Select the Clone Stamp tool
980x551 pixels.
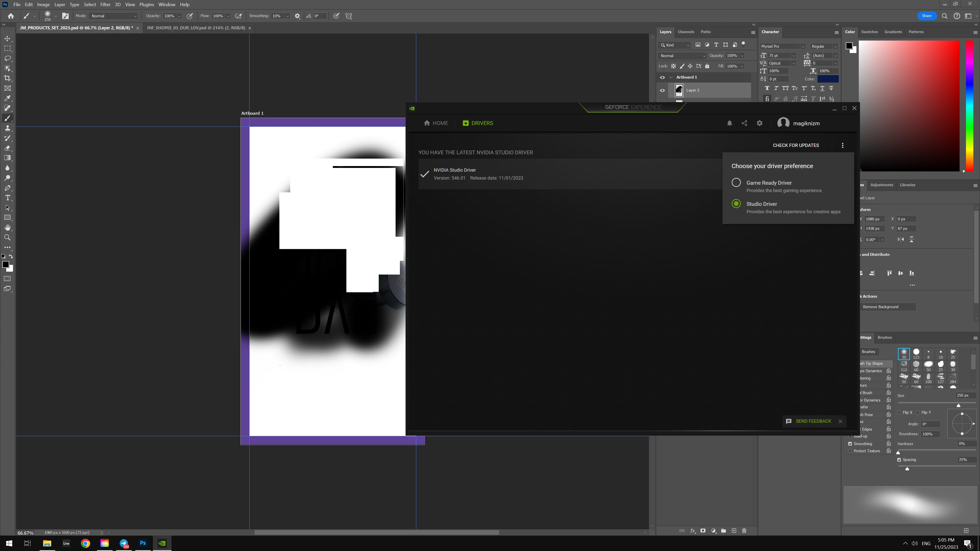point(7,128)
